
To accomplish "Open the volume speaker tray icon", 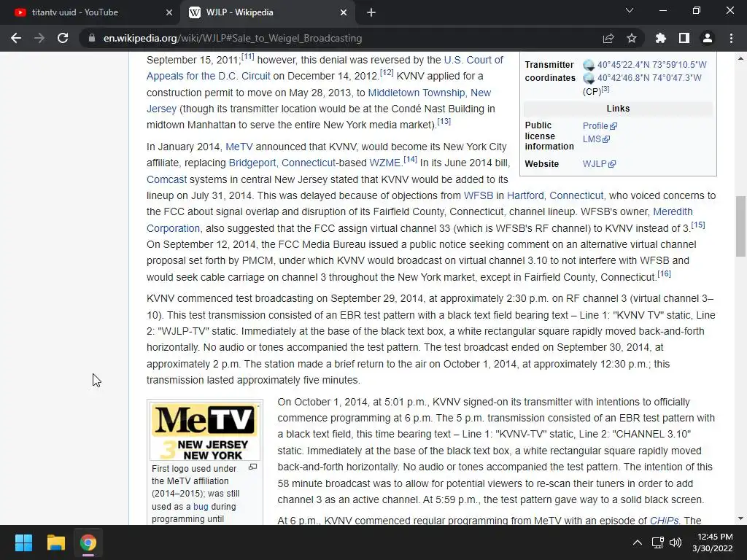I will click(x=676, y=542).
